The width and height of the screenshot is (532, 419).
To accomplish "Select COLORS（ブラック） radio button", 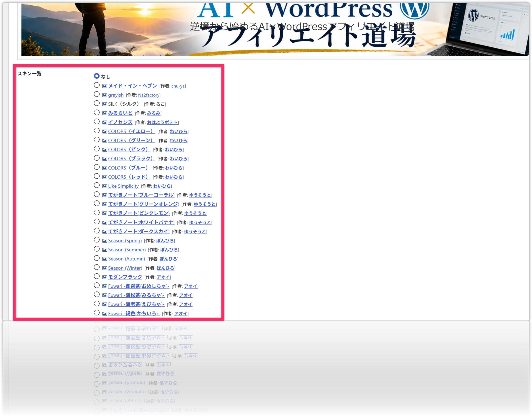I will 97,158.
